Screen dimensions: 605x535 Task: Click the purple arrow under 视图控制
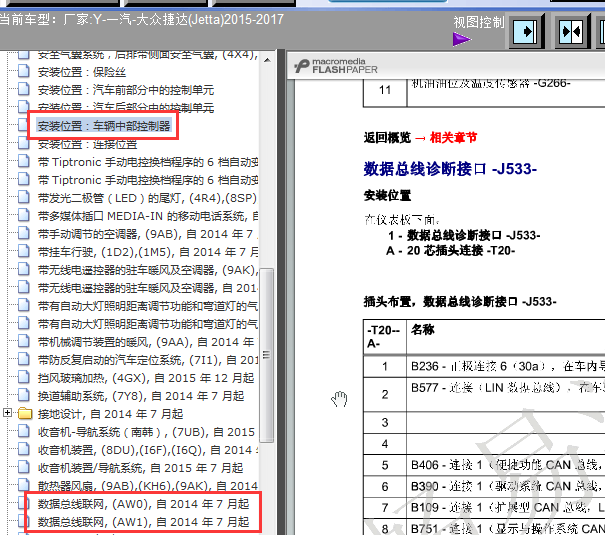[461, 39]
